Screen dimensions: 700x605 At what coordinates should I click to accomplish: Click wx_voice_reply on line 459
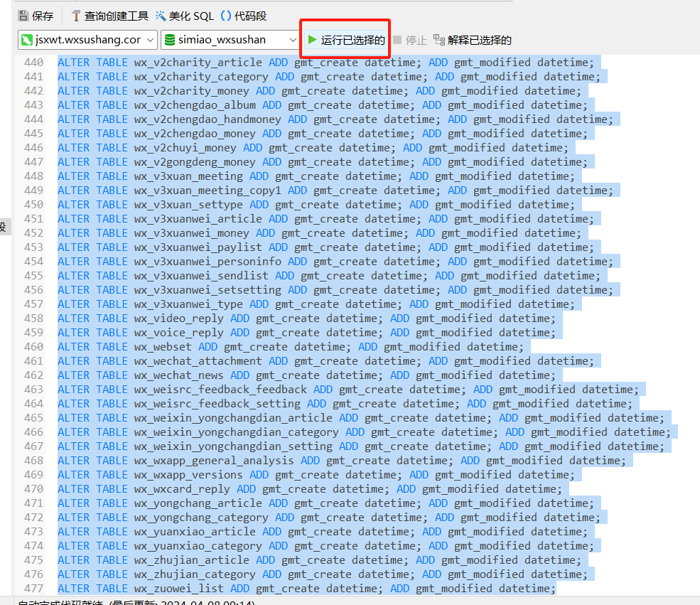179,333
